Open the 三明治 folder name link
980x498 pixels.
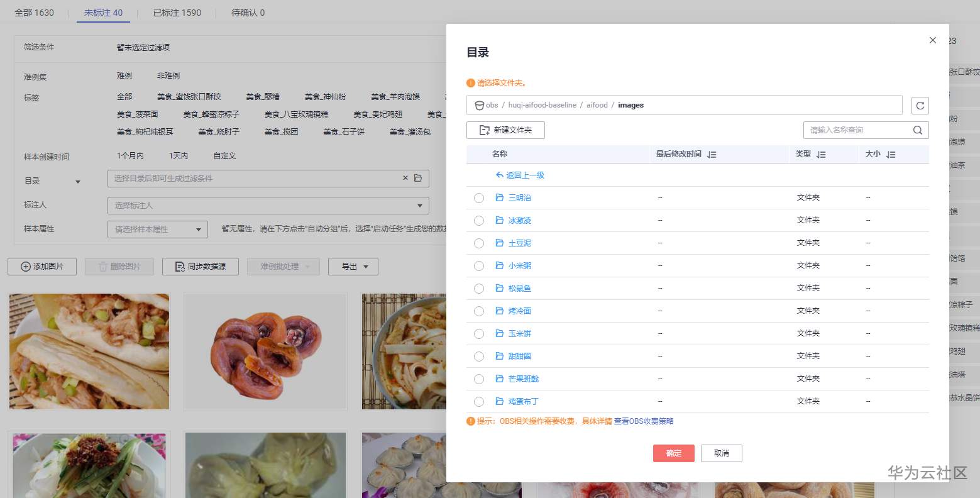pos(520,197)
